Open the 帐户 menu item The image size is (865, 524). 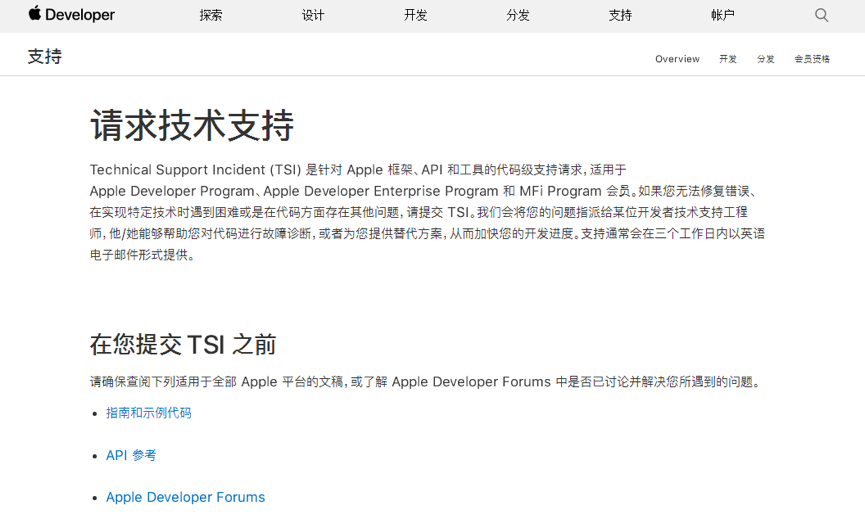[723, 15]
